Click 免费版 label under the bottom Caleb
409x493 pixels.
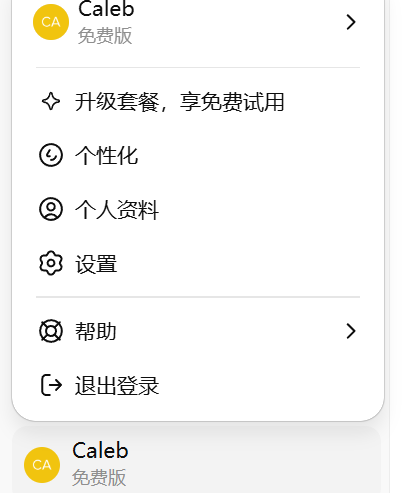click(99, 477)
